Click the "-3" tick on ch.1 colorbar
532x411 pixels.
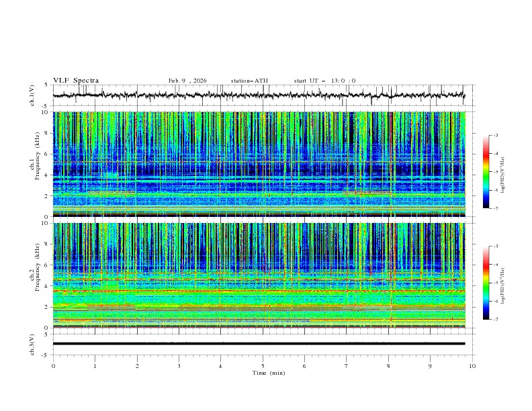[x=495, y=135]
